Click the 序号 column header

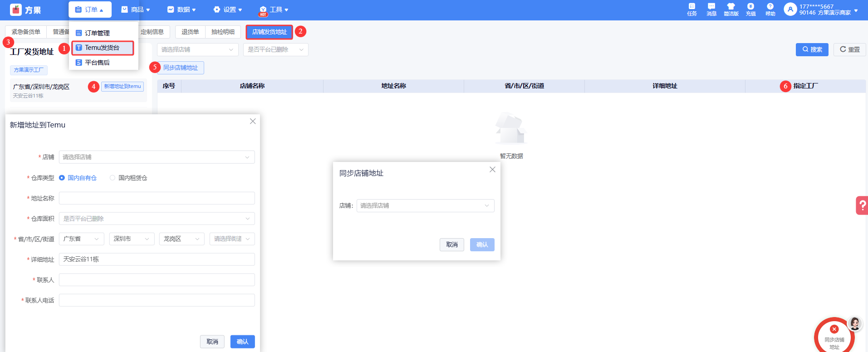pyautogui.click(x=169, y=86)
